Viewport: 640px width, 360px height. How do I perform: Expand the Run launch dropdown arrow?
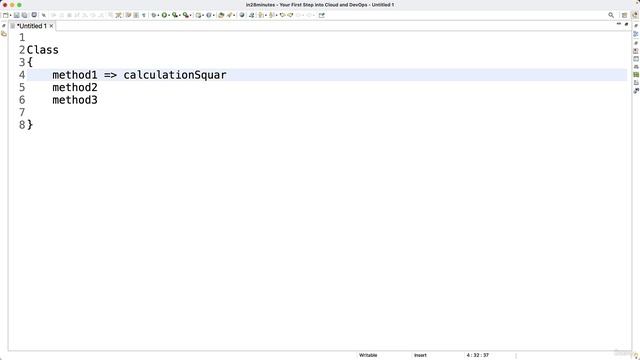click(x=169, y=16)
